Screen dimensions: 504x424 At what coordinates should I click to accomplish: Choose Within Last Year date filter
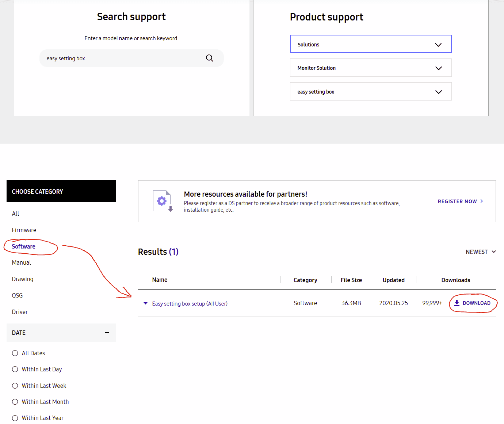coord(15,418)
